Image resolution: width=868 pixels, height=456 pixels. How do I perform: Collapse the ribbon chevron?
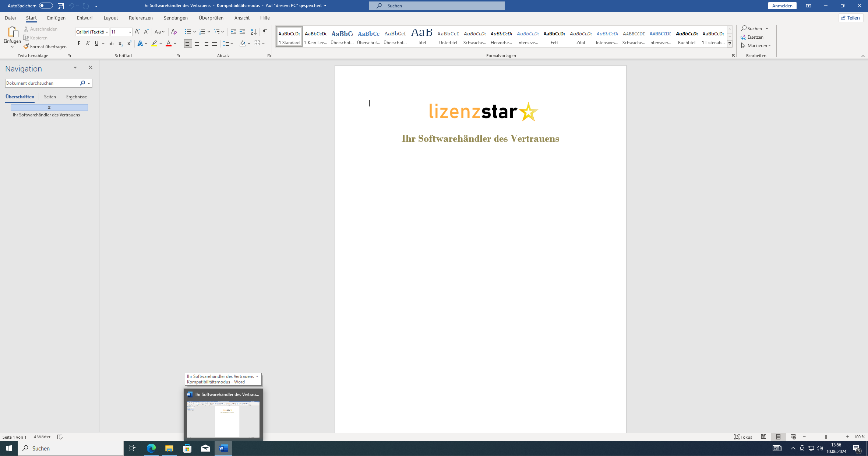[x=863, y=56]
